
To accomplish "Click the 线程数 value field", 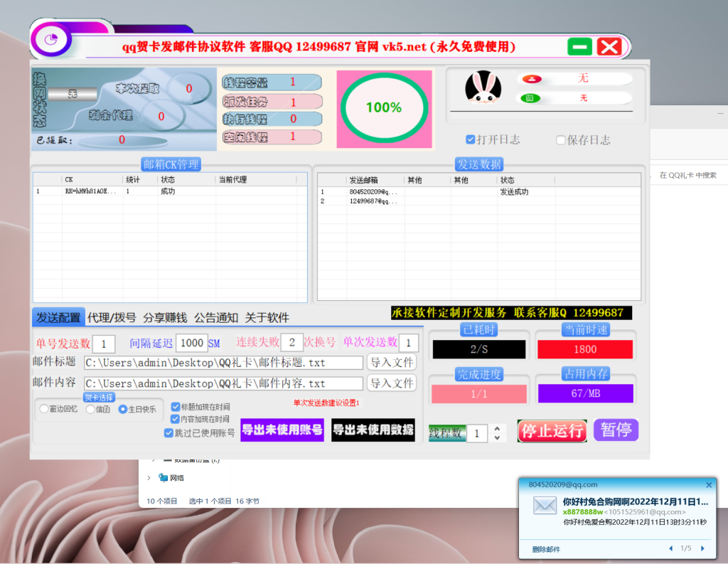I will (x=477, y=433).
